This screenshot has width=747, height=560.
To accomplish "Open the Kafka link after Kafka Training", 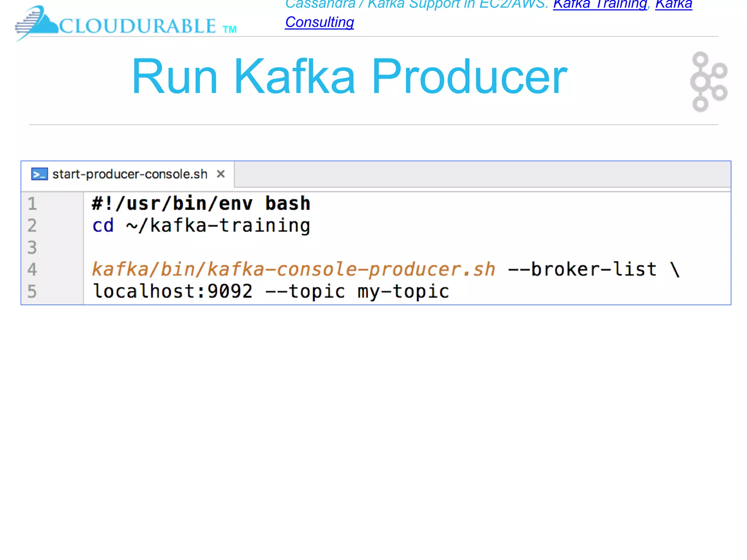I will (673, 4).
